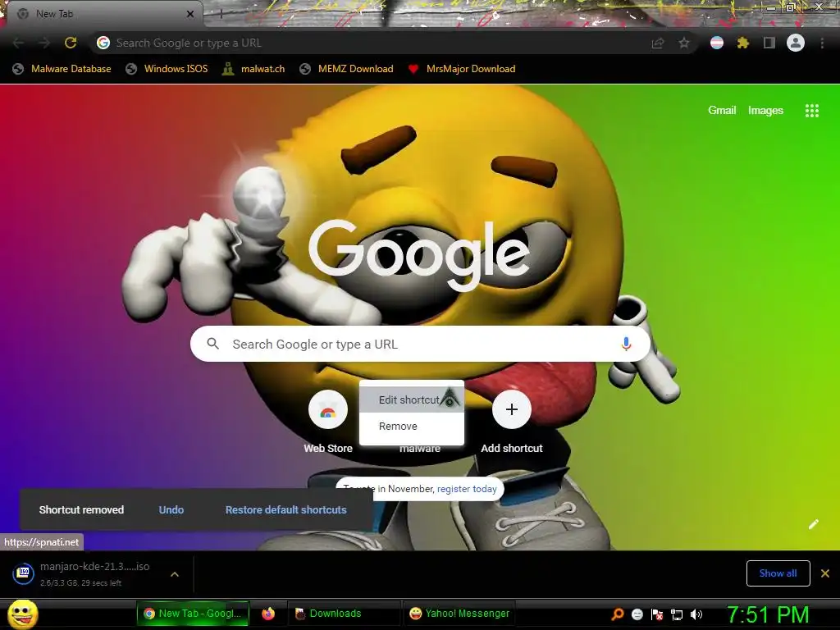This screenshot has width=840, height=630.
Task: Choose Remove from shortcut context menu
Action: [412, 427]
